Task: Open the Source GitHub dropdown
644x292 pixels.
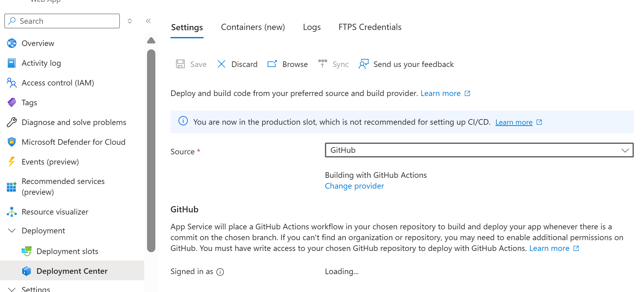Action: click(x=479, y=150)
